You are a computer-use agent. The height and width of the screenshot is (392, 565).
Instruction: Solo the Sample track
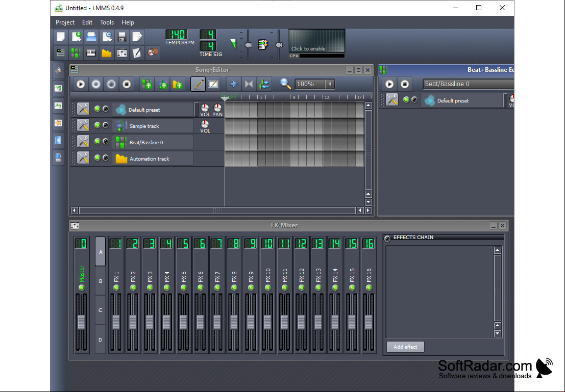[x=106, y=125]
